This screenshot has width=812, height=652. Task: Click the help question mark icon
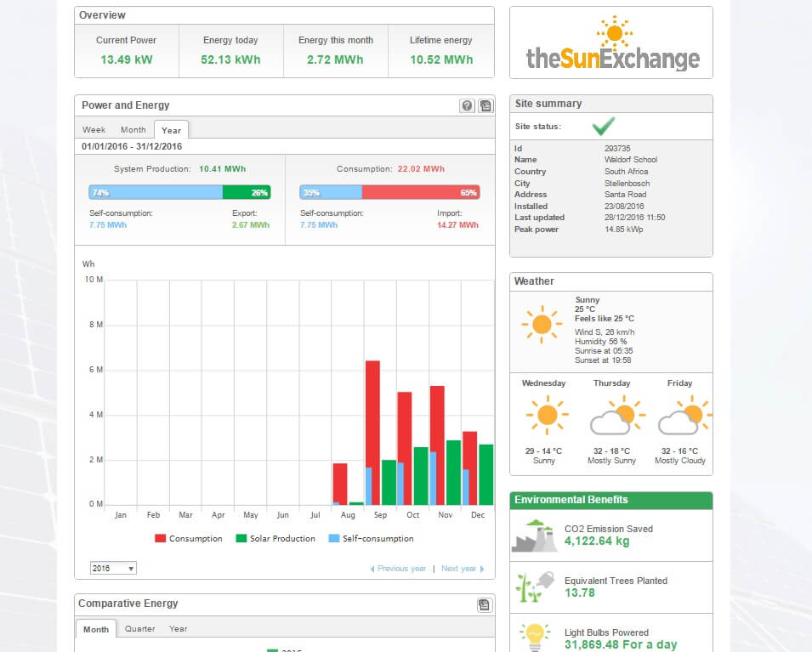(x=467, y=106)
